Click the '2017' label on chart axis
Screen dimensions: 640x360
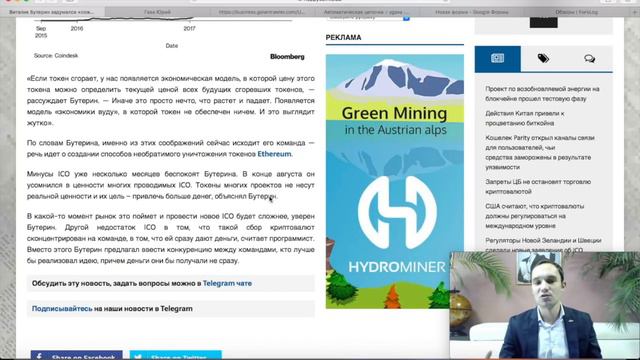click(189, 29)
